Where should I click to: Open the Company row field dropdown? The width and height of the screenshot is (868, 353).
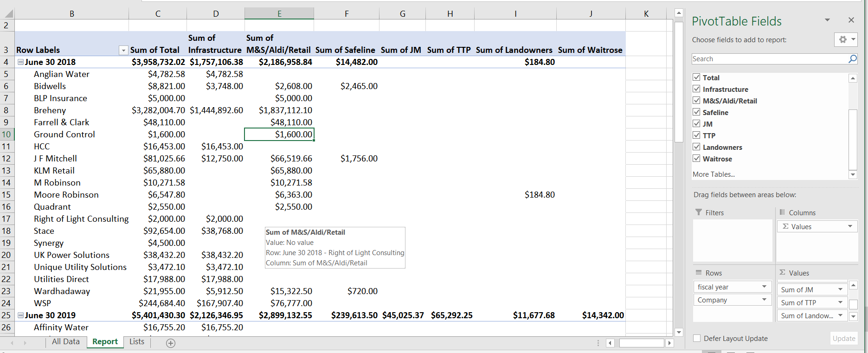coord(764,300)
